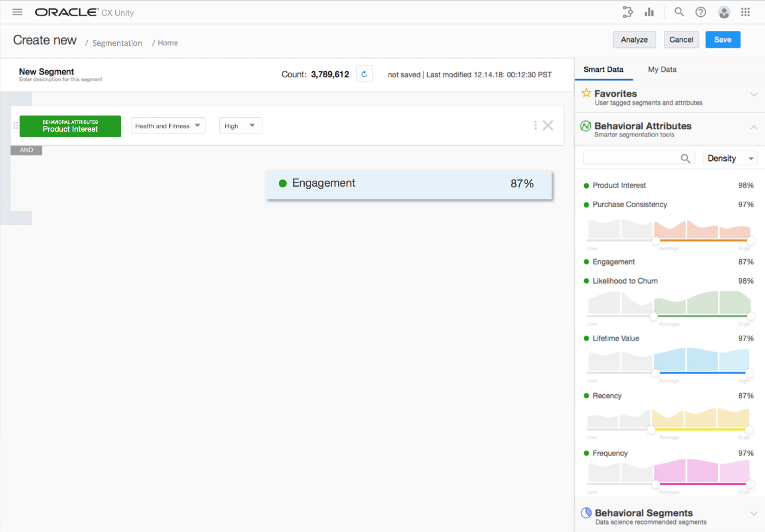The height and width of the screenshot is (532, 765).
Task: Click the Recency slider low handle
Action: coord(651,430)
